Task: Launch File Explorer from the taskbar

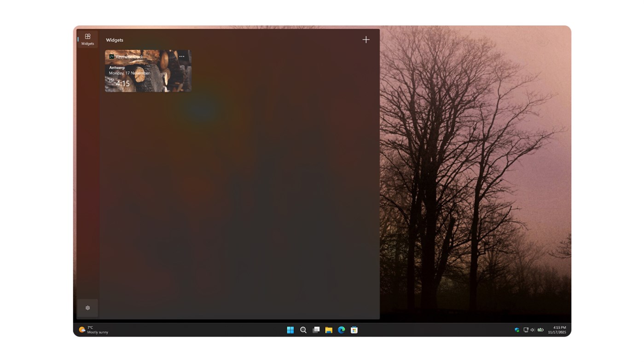Action: tap(329, 330)
